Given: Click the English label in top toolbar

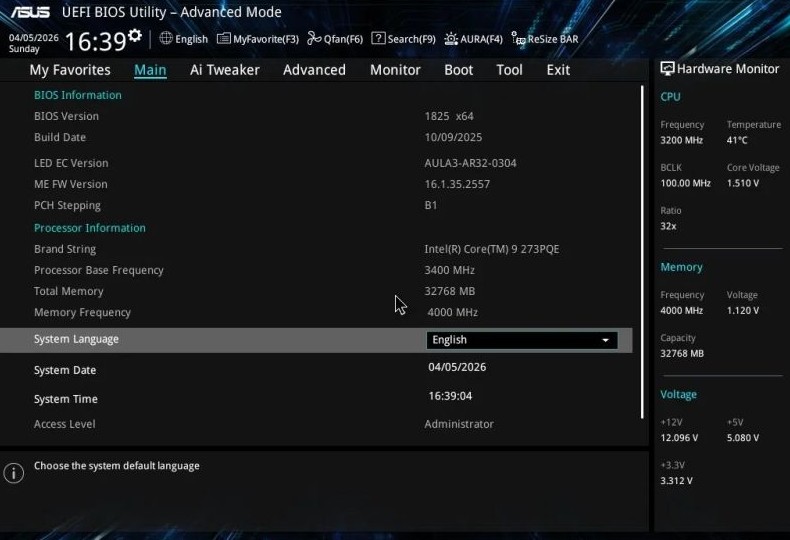Looking at the screenshot, I should pyautogui.click(x=191, y=39).
